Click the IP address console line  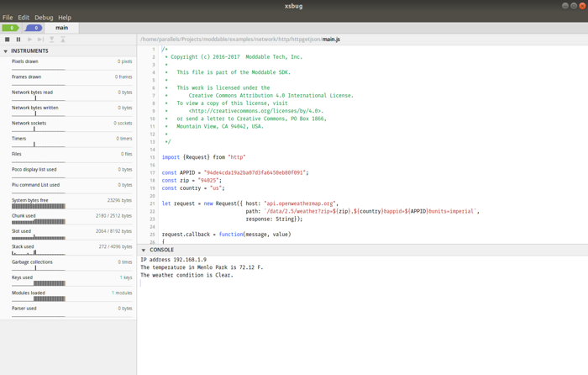pos(173,260)
